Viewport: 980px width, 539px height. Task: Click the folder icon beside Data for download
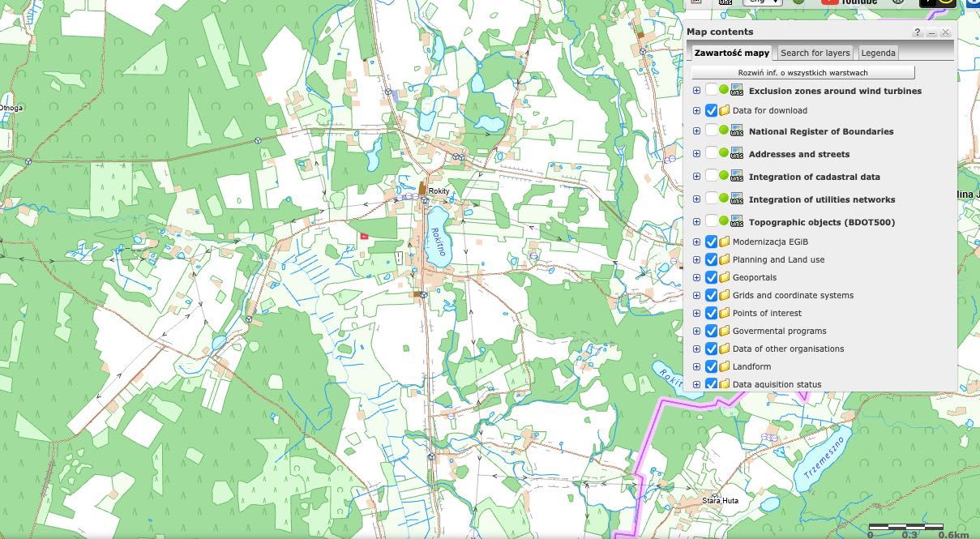click(725, 110)
